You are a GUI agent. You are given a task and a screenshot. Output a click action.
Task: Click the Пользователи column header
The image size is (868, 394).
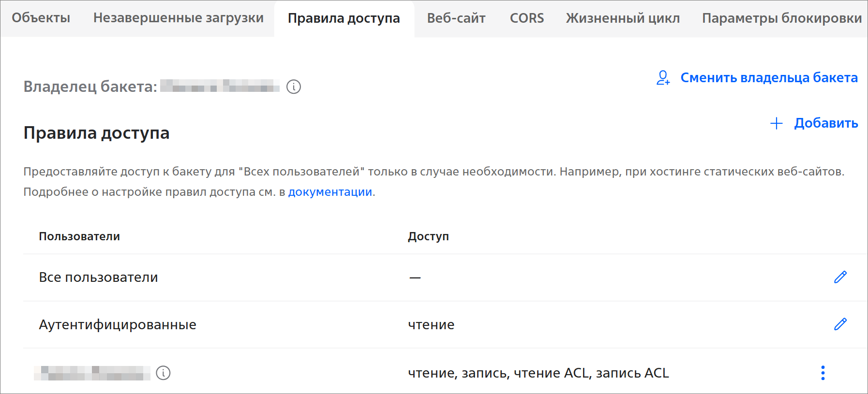(79, 236)
